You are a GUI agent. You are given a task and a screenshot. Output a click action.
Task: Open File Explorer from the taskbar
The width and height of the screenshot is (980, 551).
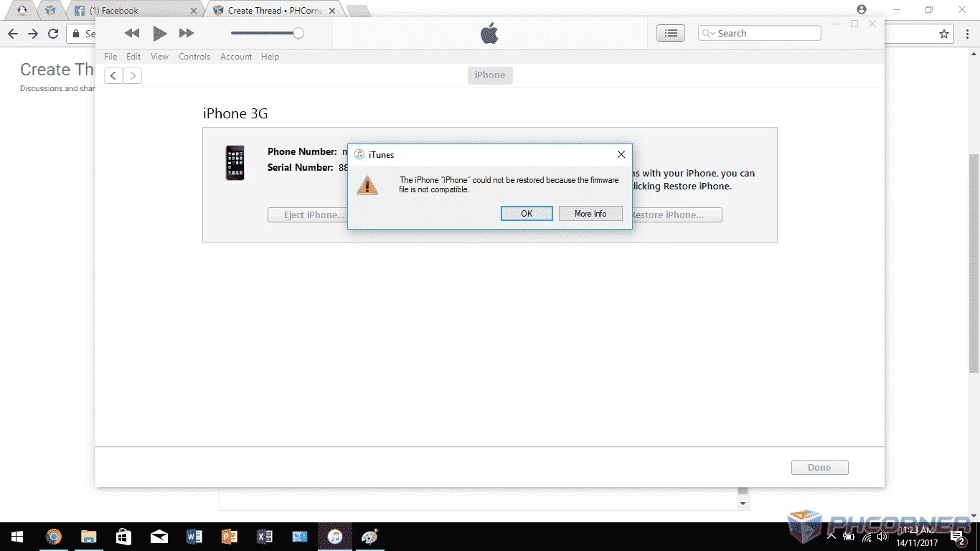(x=88, y=537)
